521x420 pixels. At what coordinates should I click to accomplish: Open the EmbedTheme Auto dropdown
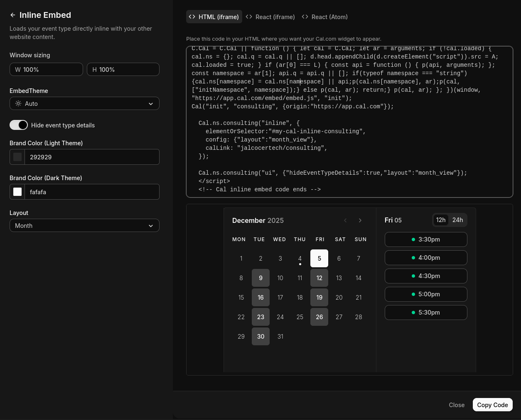pos(84,104)
